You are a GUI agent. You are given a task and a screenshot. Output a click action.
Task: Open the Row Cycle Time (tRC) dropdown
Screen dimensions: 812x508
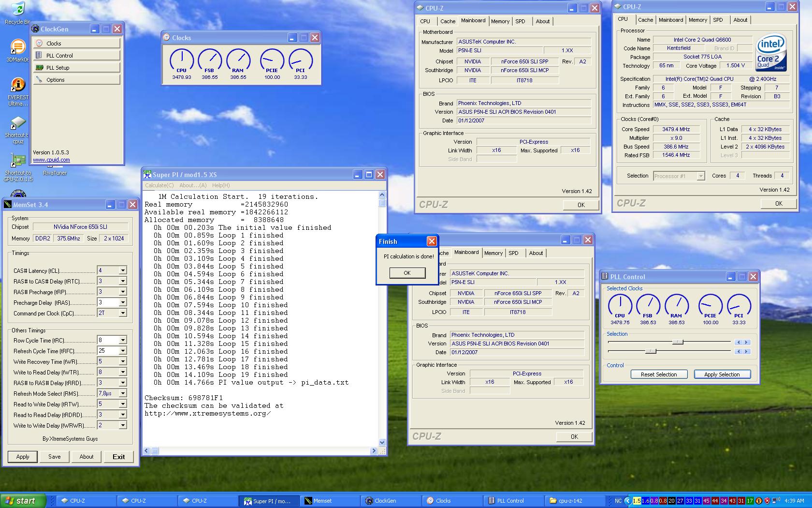pos(123,340)
